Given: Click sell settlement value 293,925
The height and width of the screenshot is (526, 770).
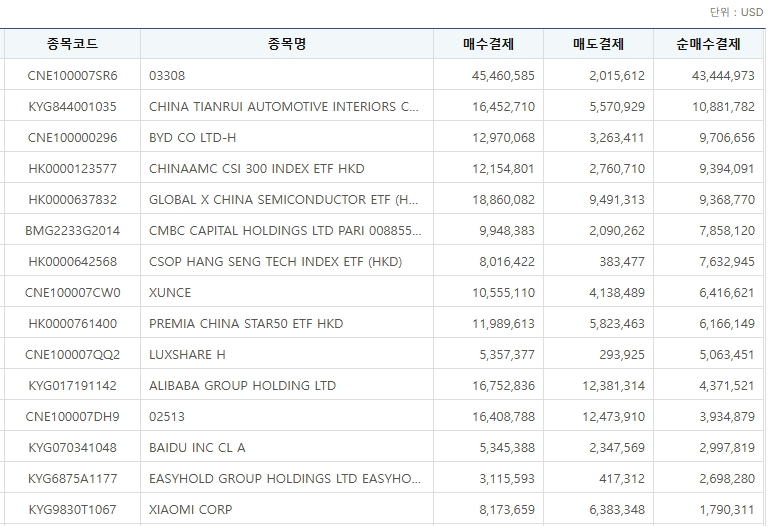Looking at the screenshot, I should click(x=622, y=354).
